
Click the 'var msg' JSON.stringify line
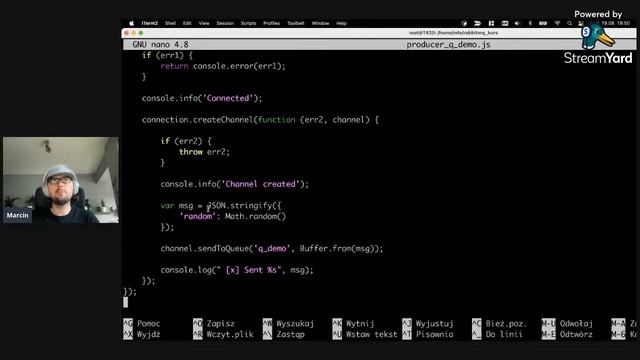point(221,206)
